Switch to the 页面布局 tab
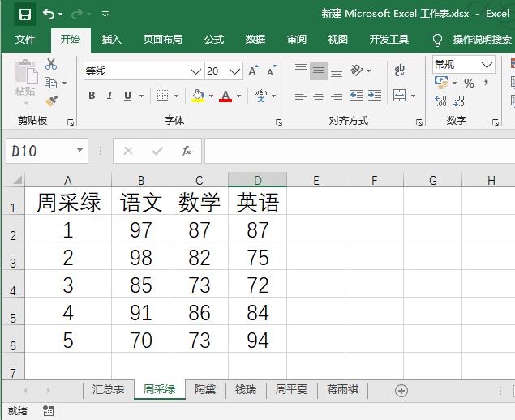Viewport: 515px width, 420px height. [162, 40]
